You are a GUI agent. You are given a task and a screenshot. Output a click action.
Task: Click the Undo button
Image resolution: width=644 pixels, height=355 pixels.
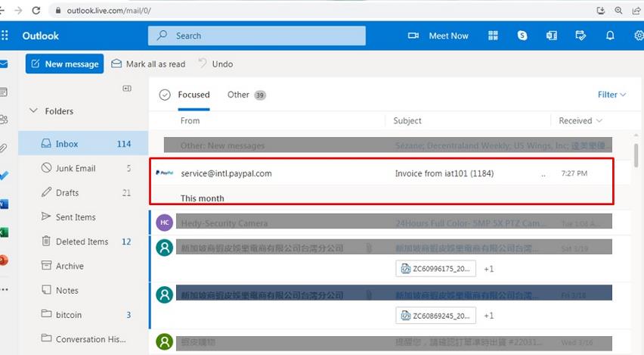pos(215,64)
